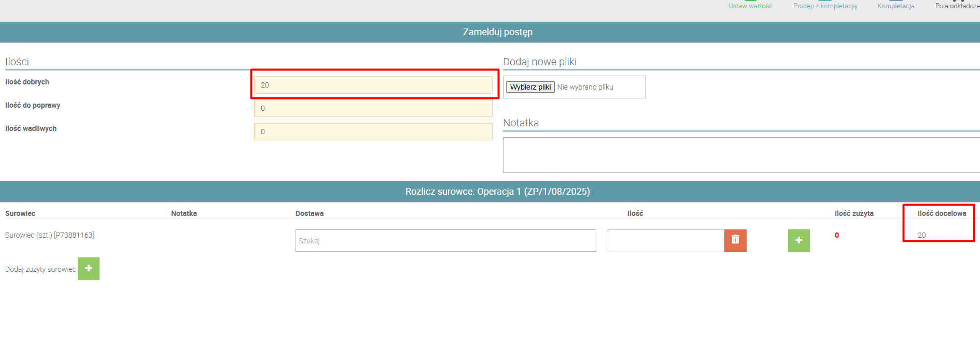The image size is (980, 363).
Task: Click inside the Notatka text area
Action: (740, 155)
